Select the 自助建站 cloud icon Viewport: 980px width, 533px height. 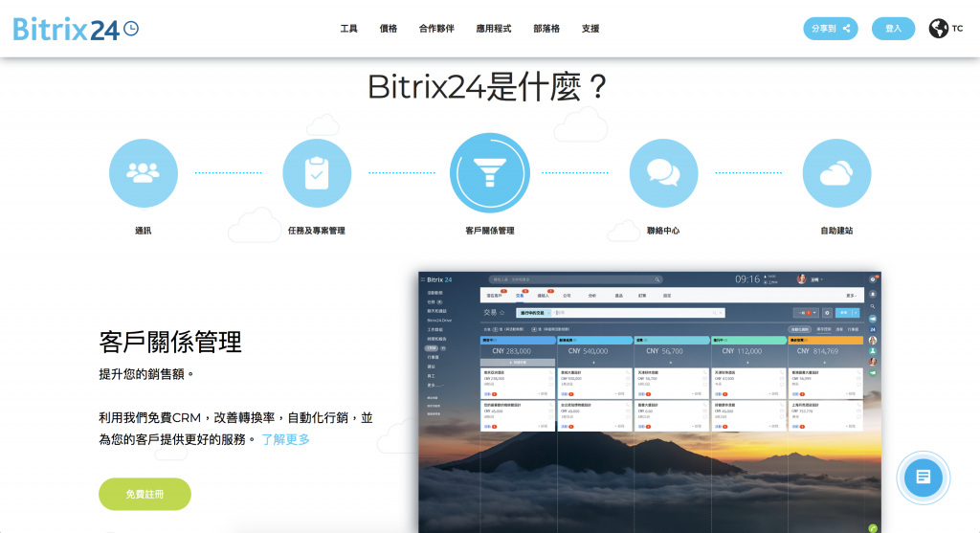coord(836,173)
